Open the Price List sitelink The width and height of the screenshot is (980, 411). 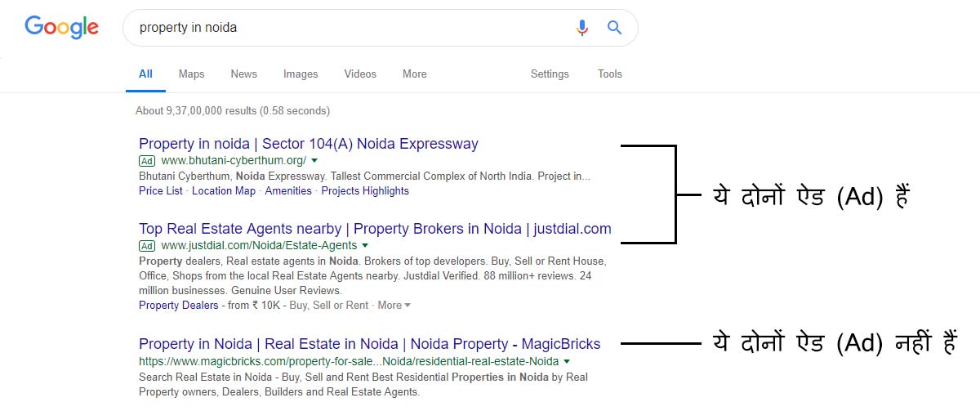point(161,190)
